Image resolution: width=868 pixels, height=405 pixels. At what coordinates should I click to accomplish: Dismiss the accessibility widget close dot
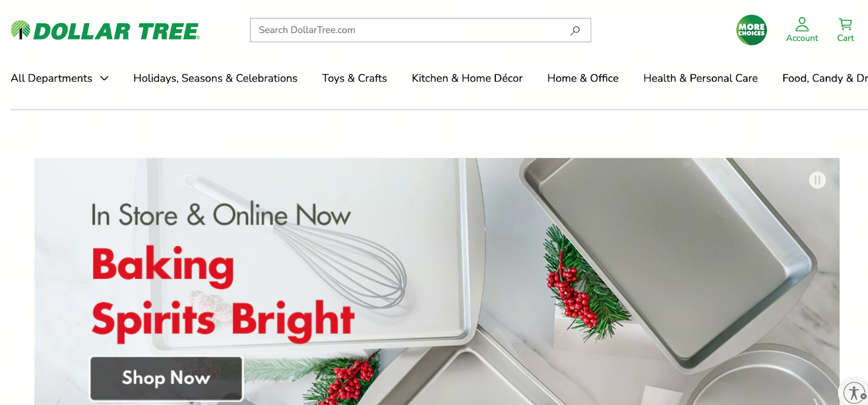coord(863,396)
